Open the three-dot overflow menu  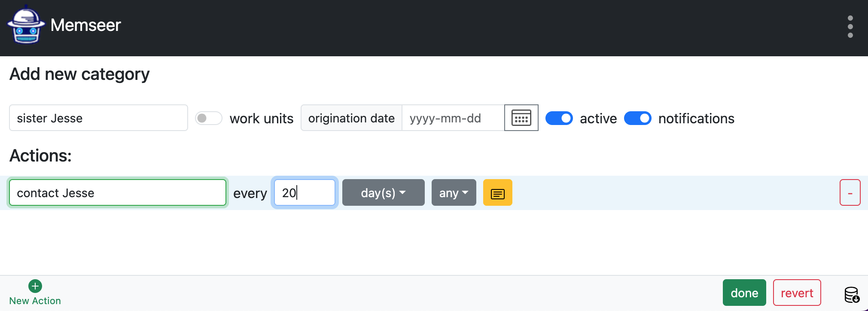850,27
